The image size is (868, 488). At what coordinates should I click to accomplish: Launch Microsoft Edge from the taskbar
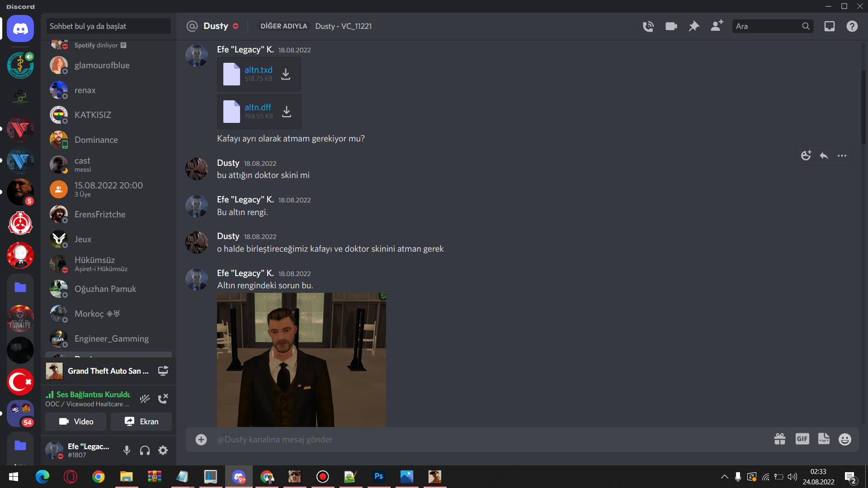pyautogui.click(x=42, y=477)
